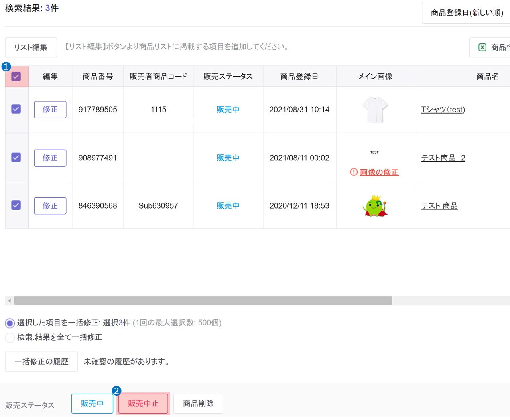Image resolution: width=510 pixels, height=420 pixels.
Task: Select the 選択した項目を一括修正 radio button
Action: click(10, 323)
